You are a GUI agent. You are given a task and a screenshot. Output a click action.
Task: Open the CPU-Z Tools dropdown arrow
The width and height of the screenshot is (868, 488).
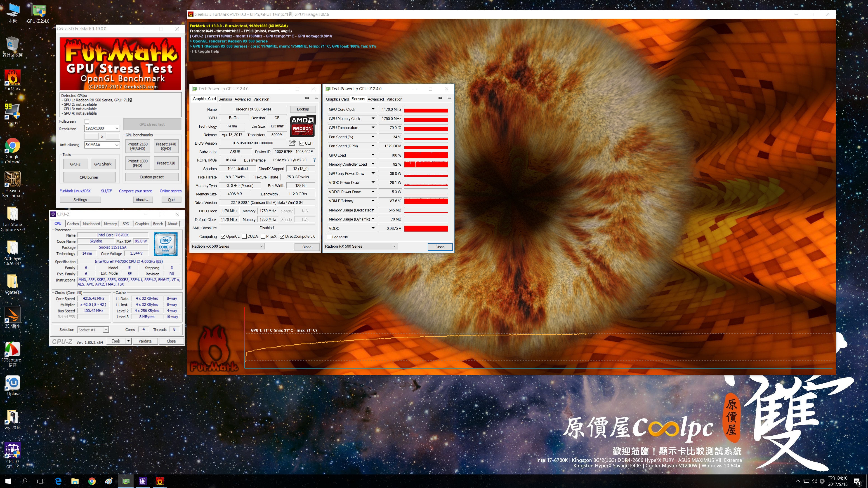[x=128, y=341]
